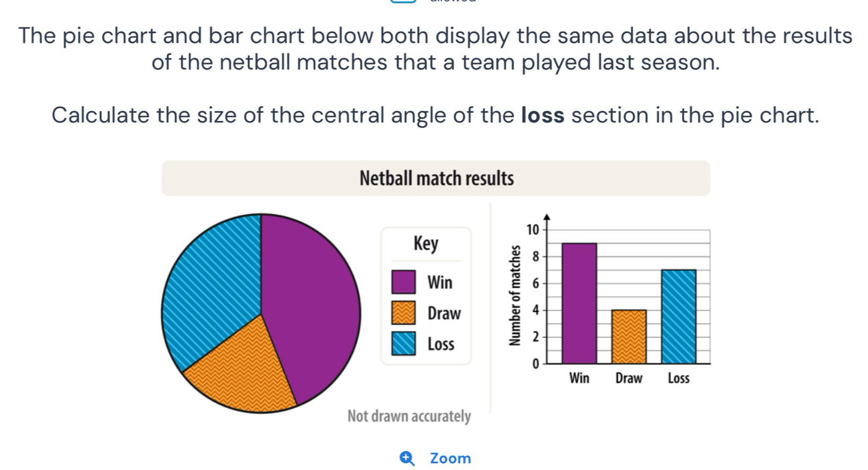Image resolution: width=868 pixels, height=470 pixels.
Task: Click the 'Key' heading of the legend
Action: tap(426, 244)
